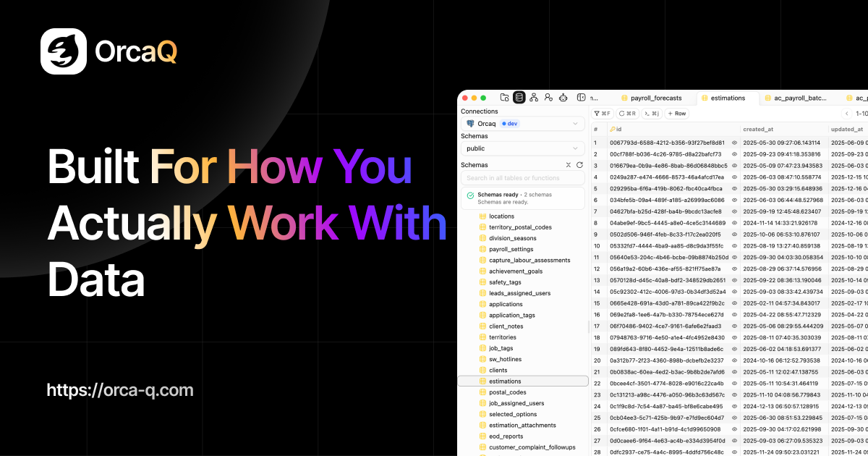Click the PostgreSQL icon in connection selector
868x456 pixels.
click(471, 124)
